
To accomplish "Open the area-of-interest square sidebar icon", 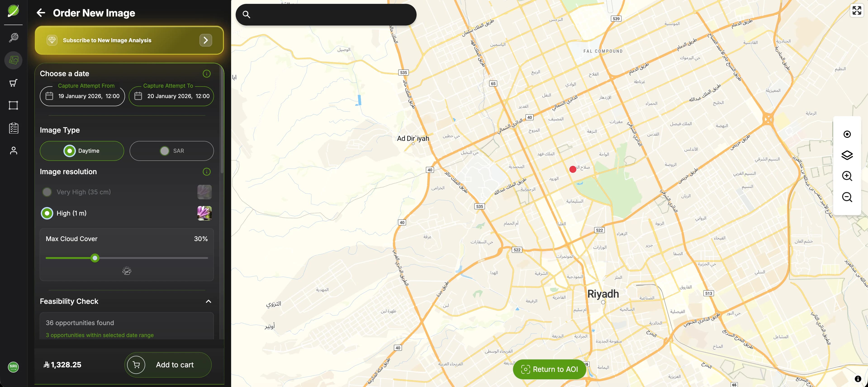I will click(13, 105).
